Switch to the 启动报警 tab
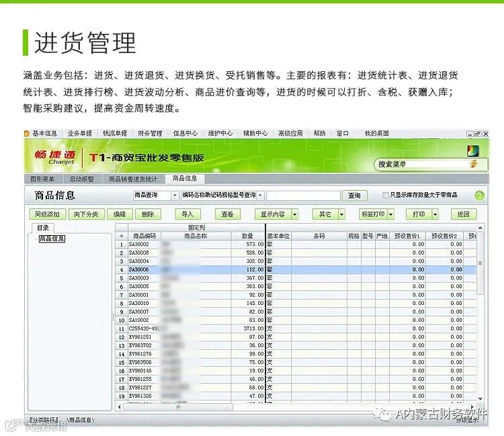This screenshot has width=504, height=436. (81, 179)
